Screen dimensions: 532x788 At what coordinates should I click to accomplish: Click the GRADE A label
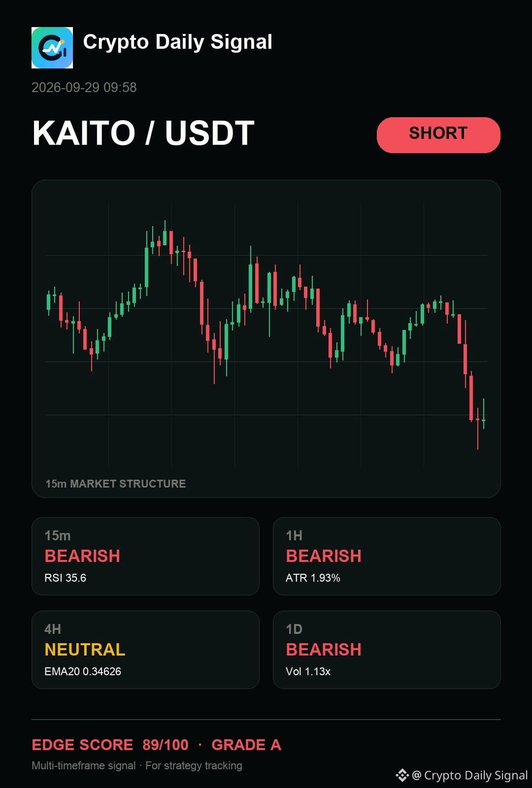(x=246, y=745)
